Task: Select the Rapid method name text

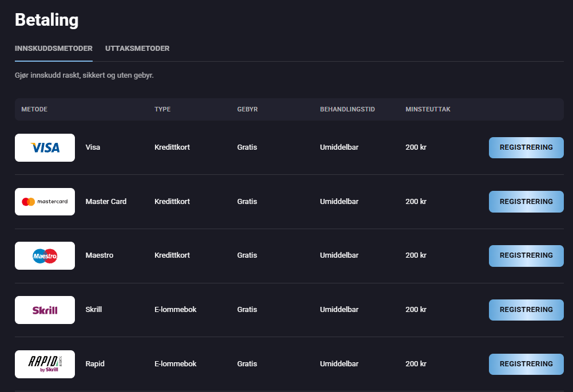Action: click(x=95, y=364)
